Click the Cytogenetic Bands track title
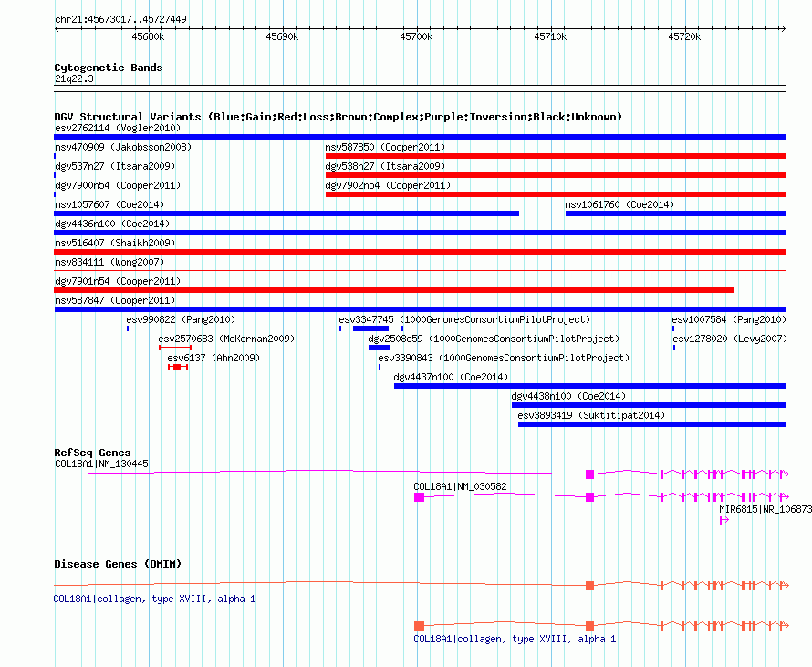Image resolution: width=812 pixels, height=667 pixels. coord(109,68)
